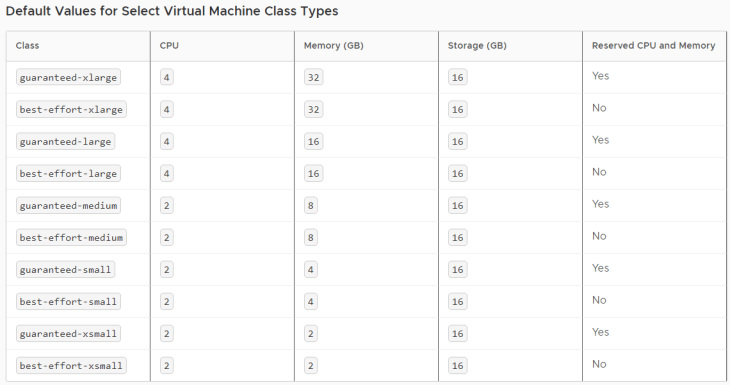730x385 pixels.
Task: Select the guaranteed-large class tag
Action: pos(65,142)
